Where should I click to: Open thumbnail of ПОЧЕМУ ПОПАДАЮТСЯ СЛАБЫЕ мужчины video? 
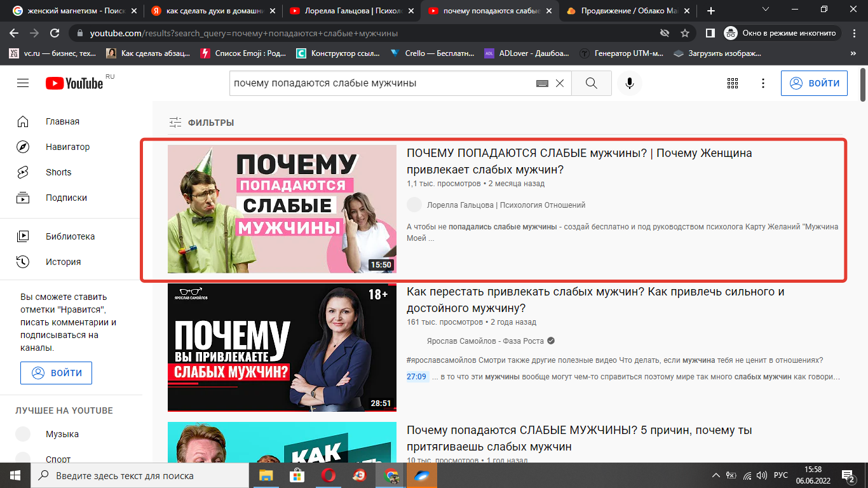click(282, 209)
